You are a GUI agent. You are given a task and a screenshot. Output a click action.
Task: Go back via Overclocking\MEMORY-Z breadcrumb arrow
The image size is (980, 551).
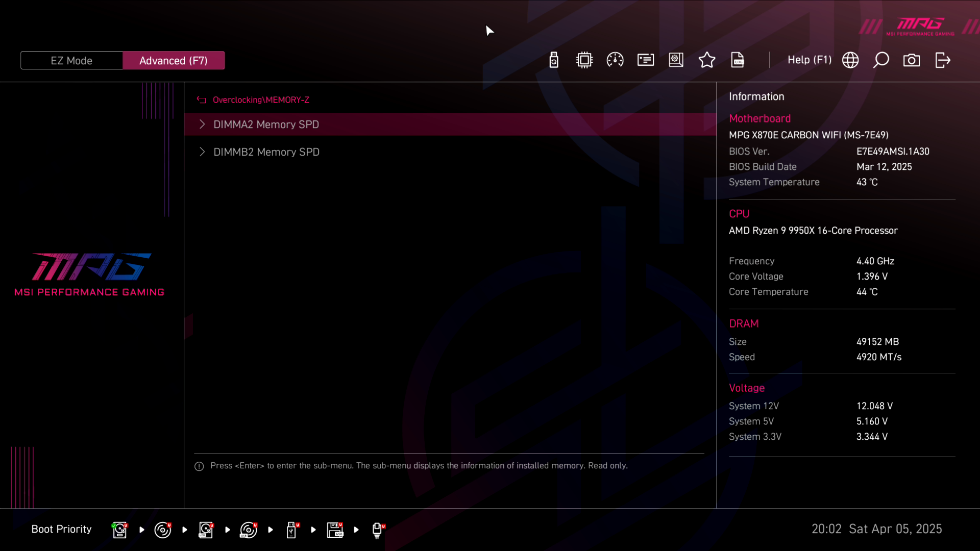202,100
